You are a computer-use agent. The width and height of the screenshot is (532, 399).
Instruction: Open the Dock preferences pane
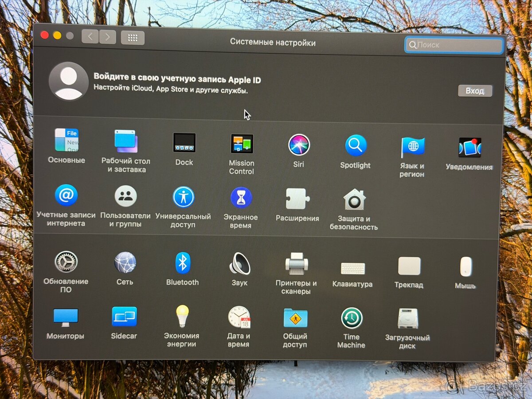184,143
